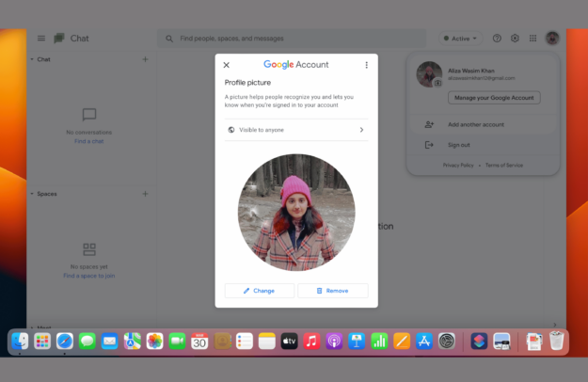Start a new chat with the plus icon

tap(146, 59)
